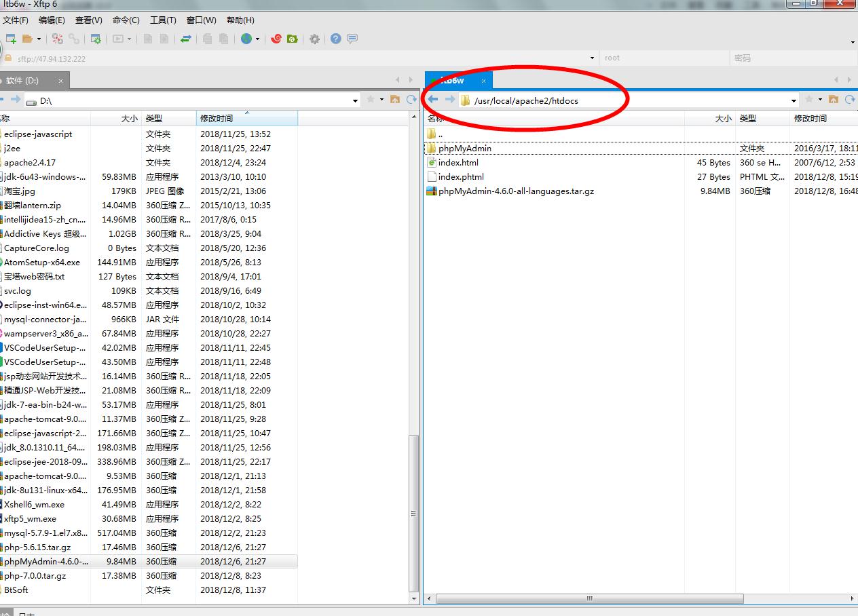Screen dimensions: 858x616
Task: Open the remote path history dropdown
Action: (794, 101)
